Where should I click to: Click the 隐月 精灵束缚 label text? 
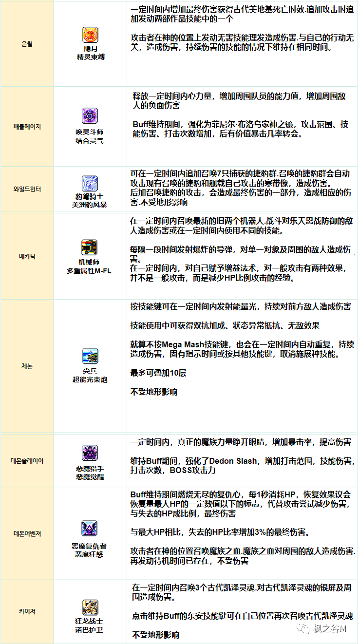pyautogui.click(x=90, y=53)
